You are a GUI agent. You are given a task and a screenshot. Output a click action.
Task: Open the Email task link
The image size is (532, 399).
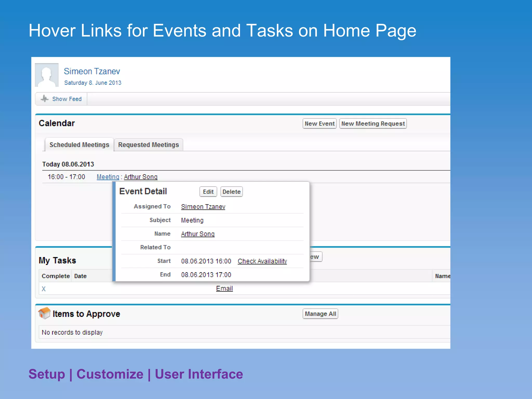[224, 289]
